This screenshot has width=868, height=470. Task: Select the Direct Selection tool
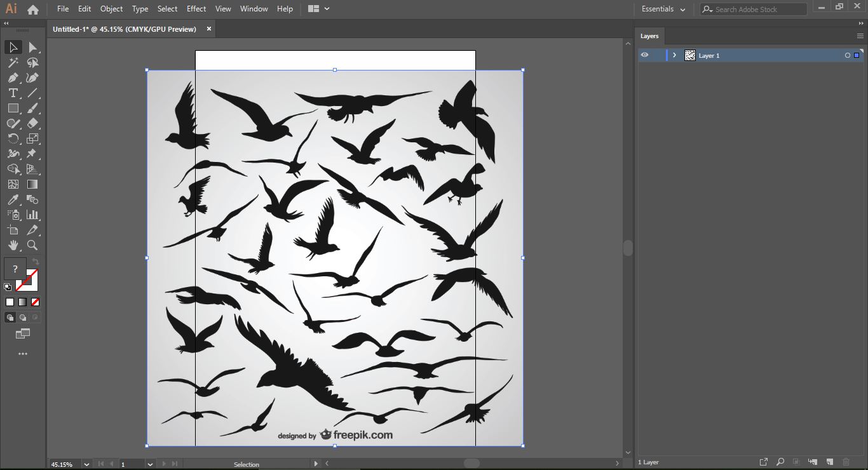coord(32,48)
